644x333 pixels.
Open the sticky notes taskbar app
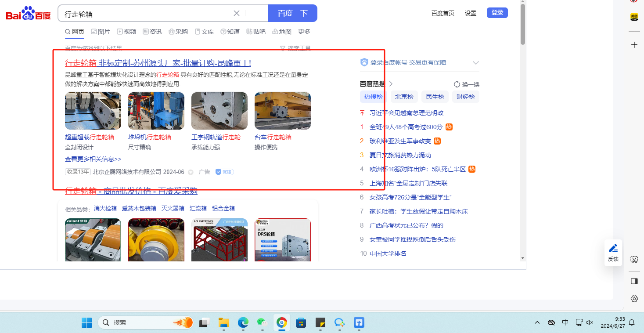(320, 322)
